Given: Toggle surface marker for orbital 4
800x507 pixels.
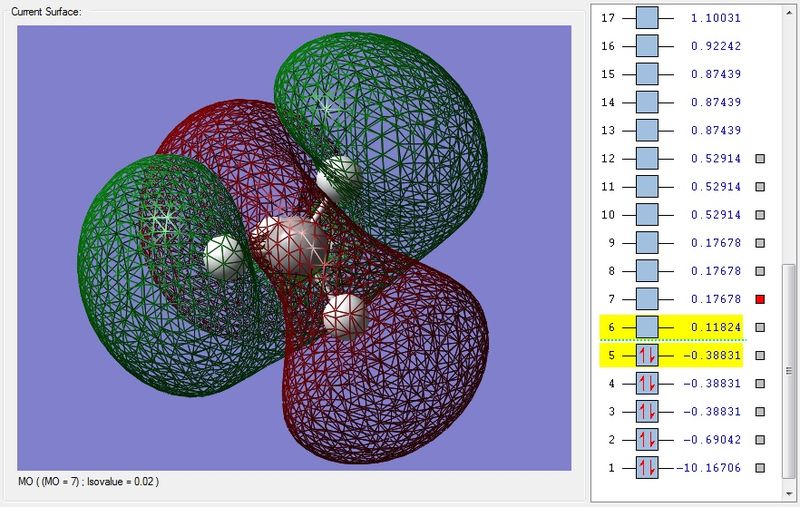Looking at the screenshot, I should tap(760, 383).
